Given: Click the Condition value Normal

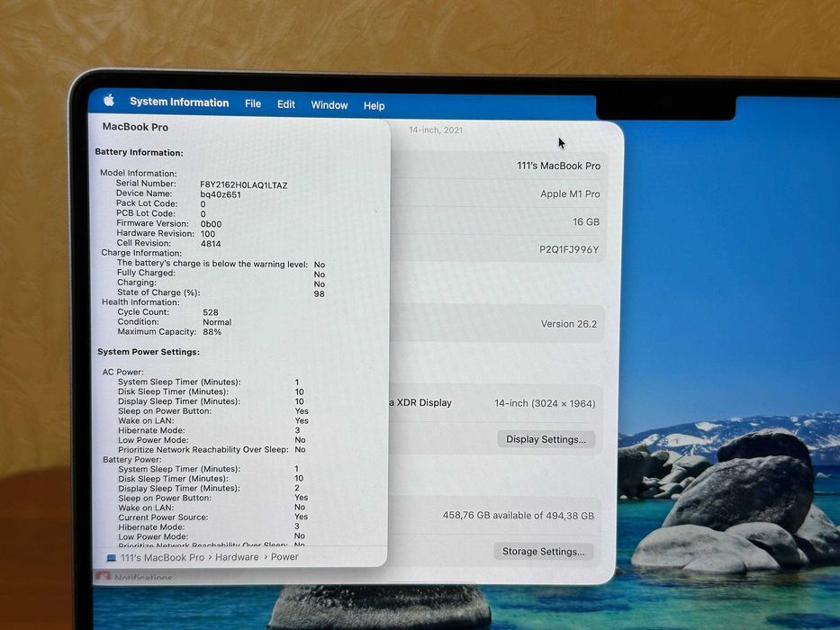Looking at the screenshot, I should 217,322.
